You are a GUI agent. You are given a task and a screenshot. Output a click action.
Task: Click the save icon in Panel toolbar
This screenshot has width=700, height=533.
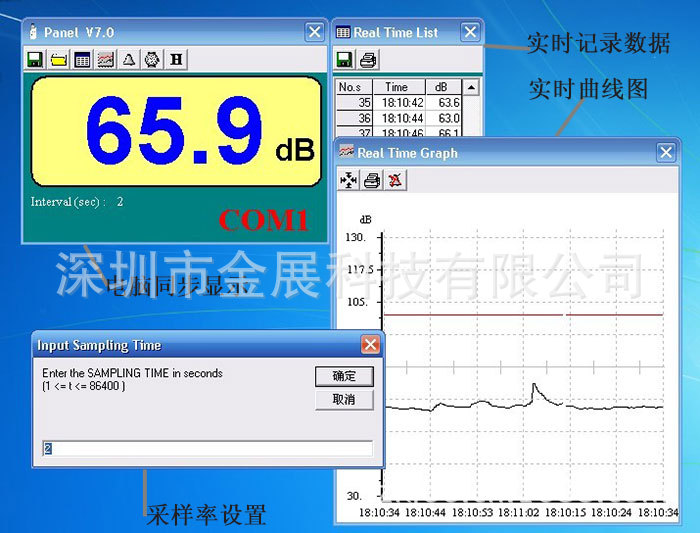(x=35, y=59)
